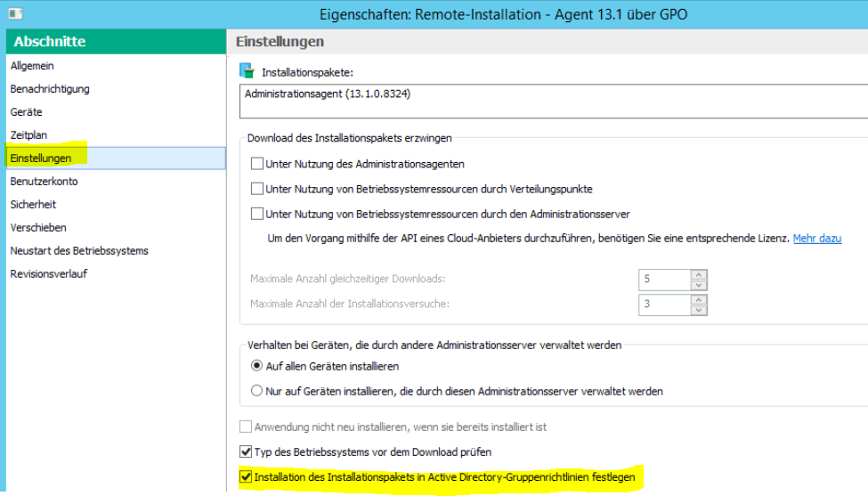Click the Einstellungen panel heading
This screenshot has width=868, height=496.
280,42
